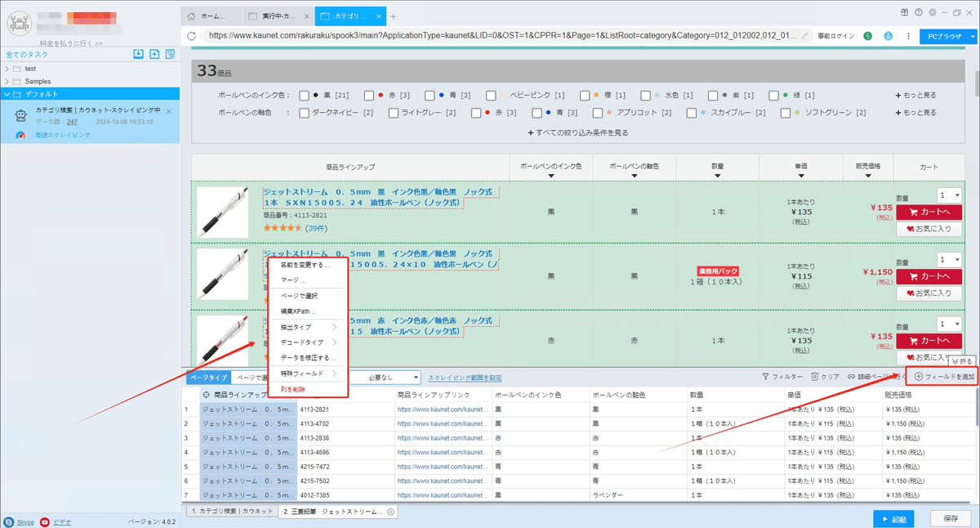Click すべての絞り込み条件を見る link
The height and width of the screenshot is (528, 980).
point(578,132)
